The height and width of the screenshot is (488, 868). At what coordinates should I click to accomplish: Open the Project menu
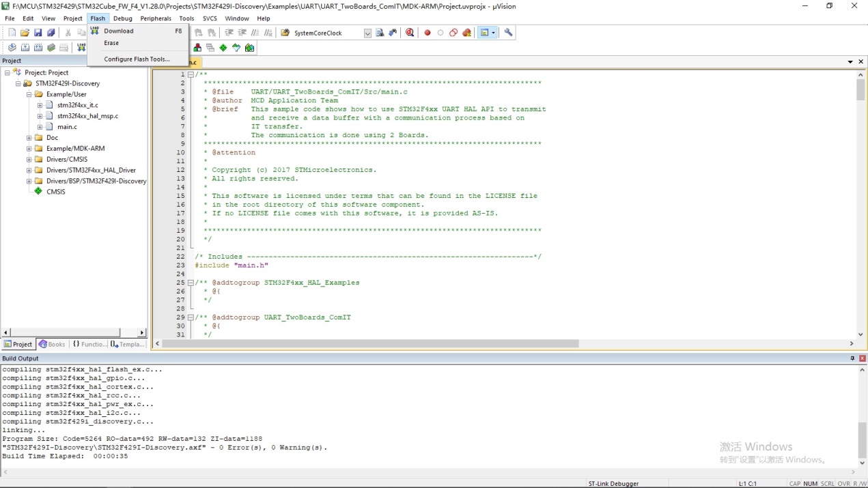point(73,18)
